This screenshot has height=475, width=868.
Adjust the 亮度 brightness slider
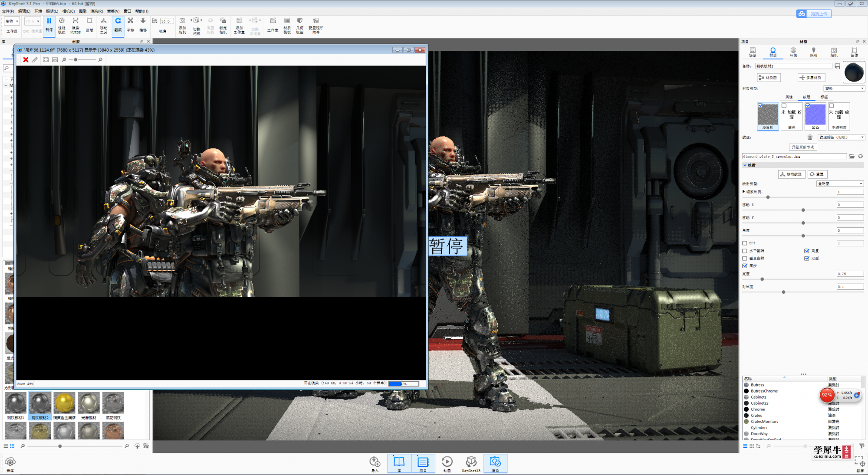(x=762, y=279)
